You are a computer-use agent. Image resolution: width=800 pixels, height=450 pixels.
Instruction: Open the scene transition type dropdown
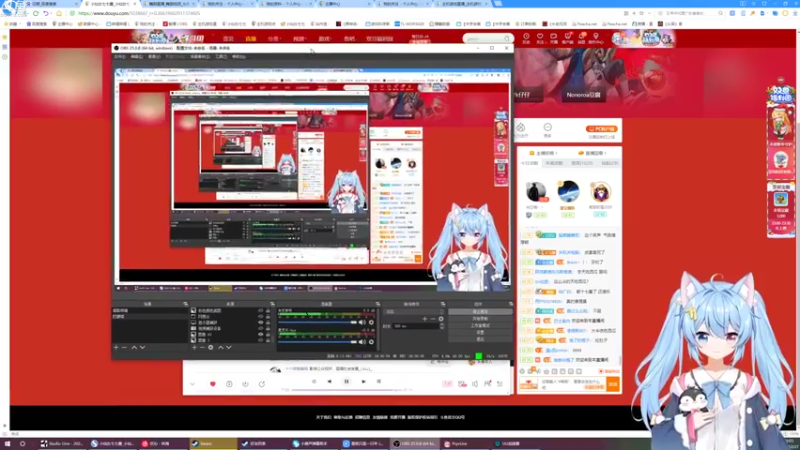click(414, 311)
